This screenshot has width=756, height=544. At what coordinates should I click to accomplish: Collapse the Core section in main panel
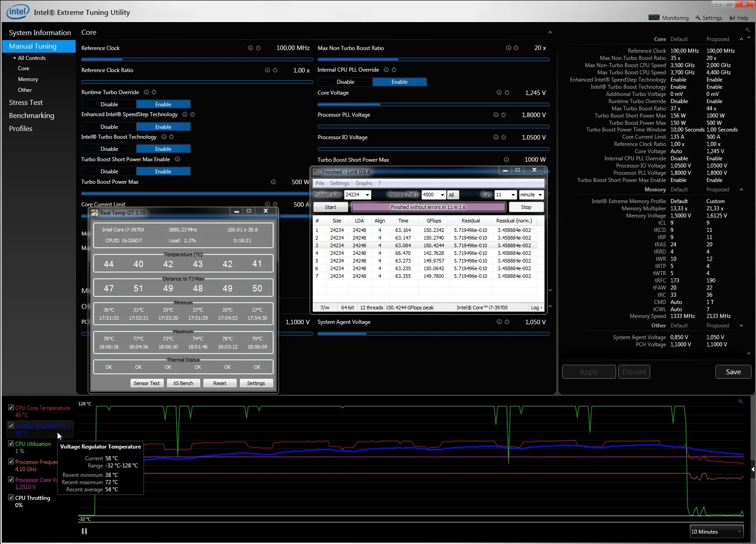pos(550,32)
